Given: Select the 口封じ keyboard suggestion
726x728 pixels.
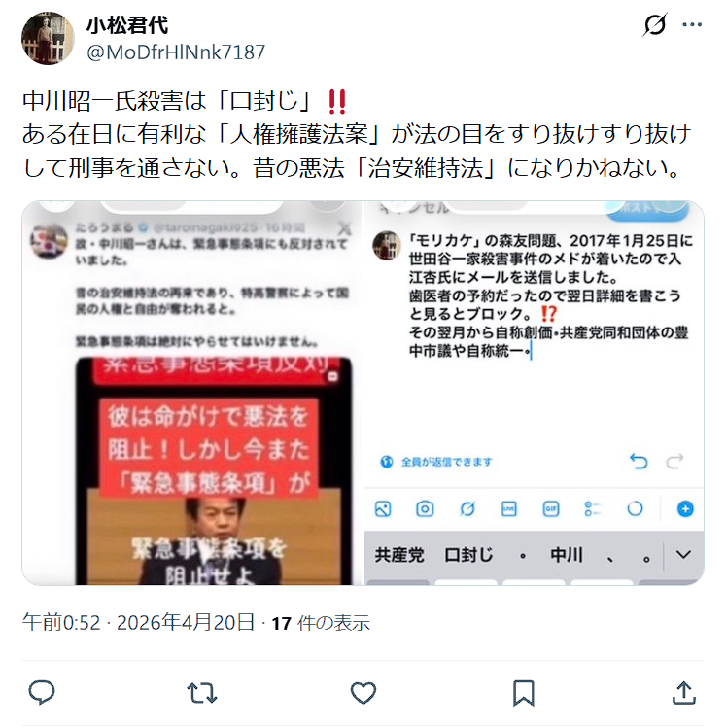Looking at the screenshot, I should pos(468,555).
